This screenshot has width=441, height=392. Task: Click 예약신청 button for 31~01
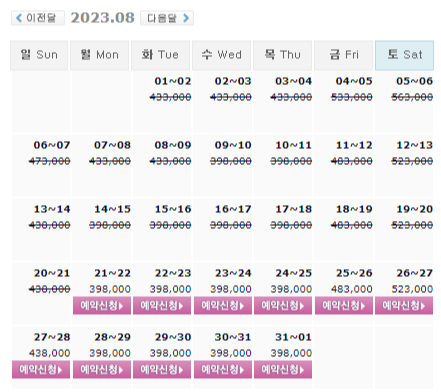tap(283, 369)
